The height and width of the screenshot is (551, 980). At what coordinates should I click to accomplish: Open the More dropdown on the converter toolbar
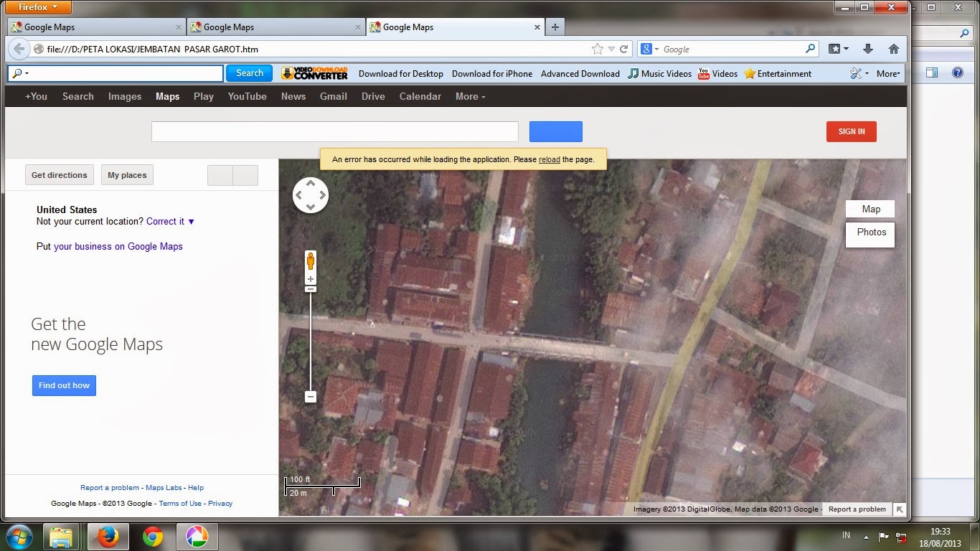[x=888, y=73]
